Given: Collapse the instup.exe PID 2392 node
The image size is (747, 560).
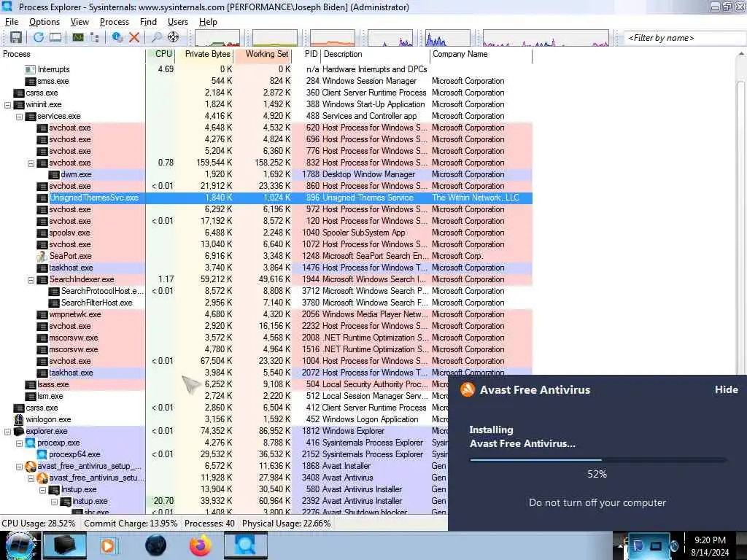Looking at the screenshot, I should 54,502.
